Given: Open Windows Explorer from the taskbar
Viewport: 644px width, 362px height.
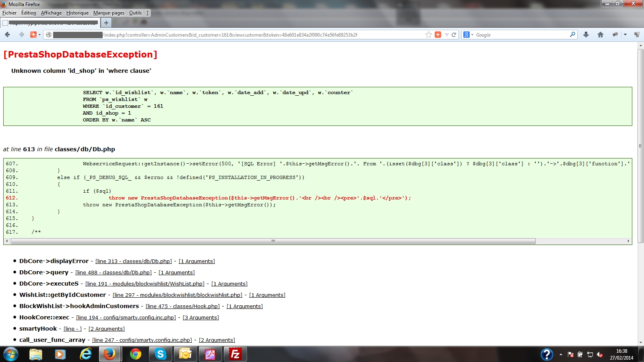Looking at the screenshot, I should point(35,354).
